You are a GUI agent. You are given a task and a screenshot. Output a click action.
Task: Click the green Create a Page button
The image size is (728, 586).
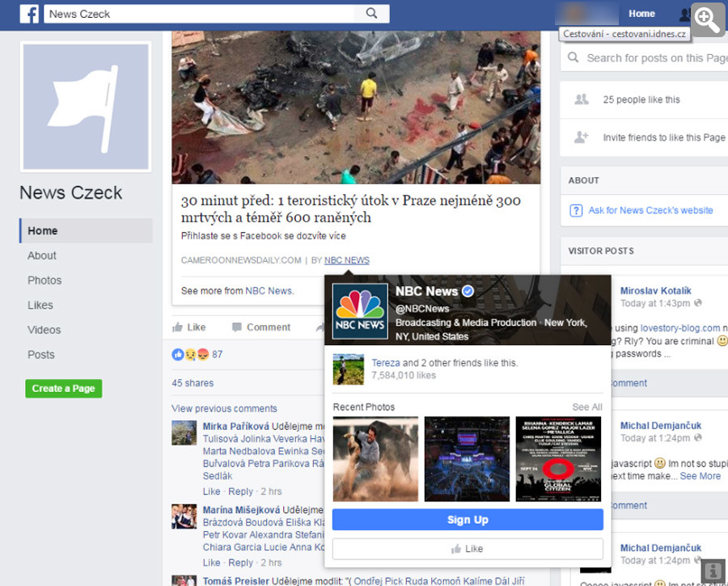click(64, 388)
